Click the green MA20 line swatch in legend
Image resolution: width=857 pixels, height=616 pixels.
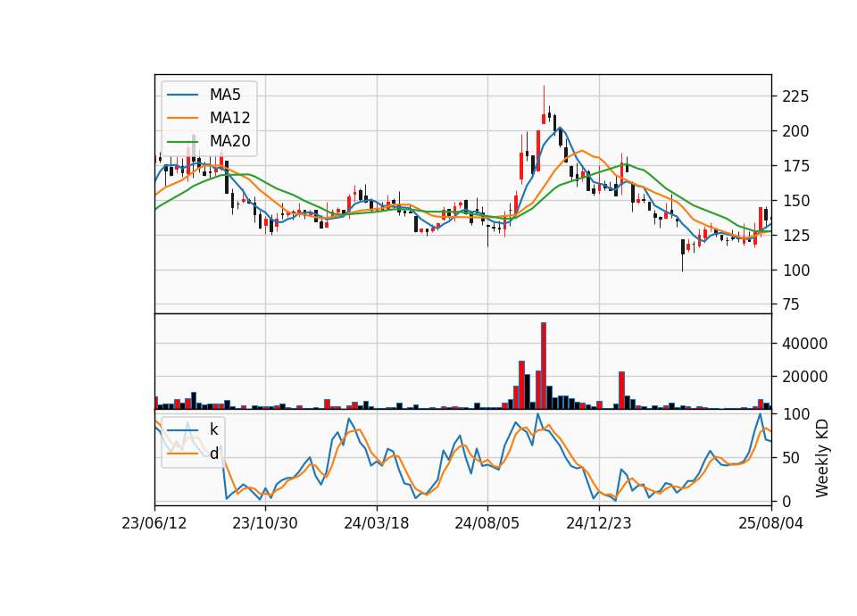182,141
